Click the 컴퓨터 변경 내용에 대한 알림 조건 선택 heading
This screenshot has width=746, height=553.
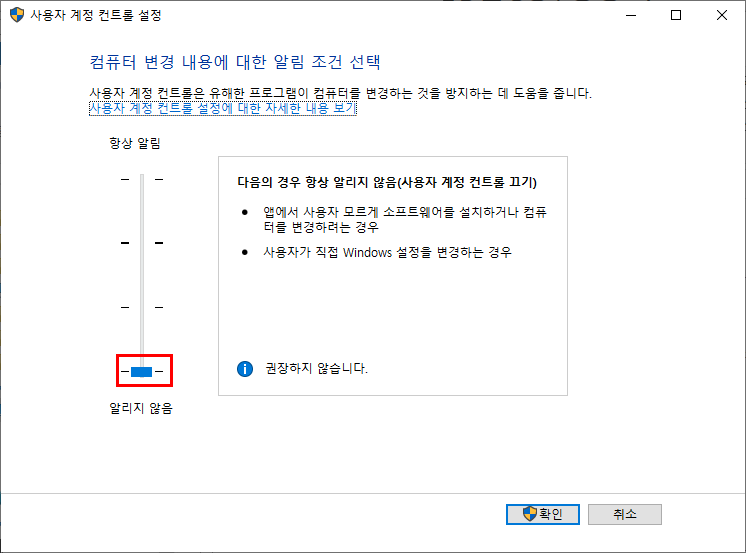235,62
